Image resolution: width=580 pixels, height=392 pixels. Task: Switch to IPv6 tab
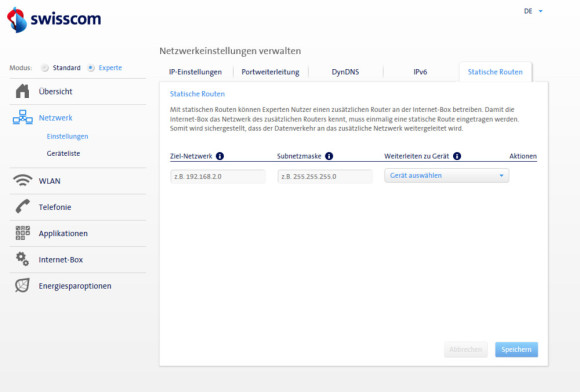coord(420,72)
